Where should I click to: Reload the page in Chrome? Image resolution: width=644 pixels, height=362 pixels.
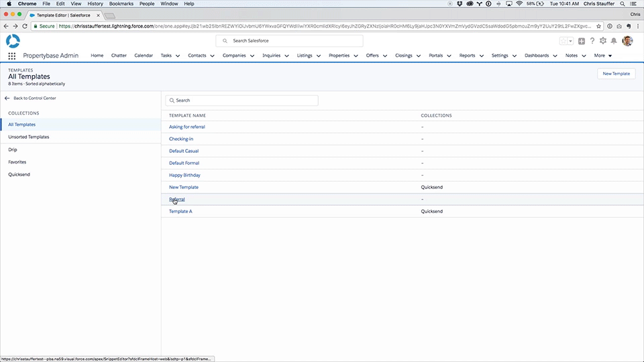[25, 26]
